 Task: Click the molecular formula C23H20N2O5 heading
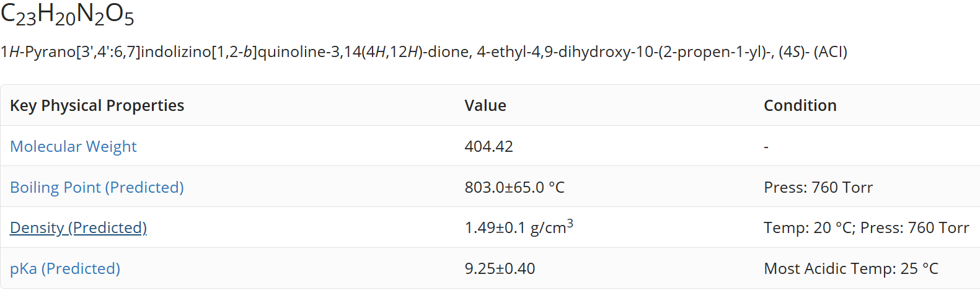point(67,15)
